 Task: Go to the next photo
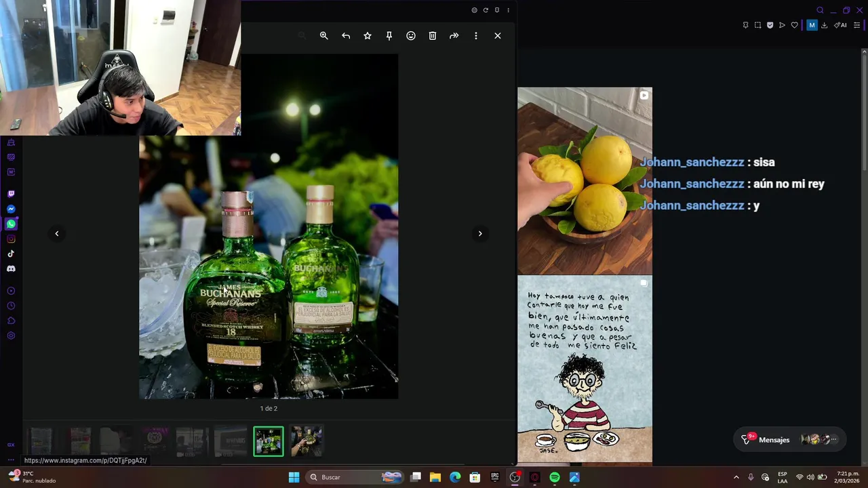(x=480, y=234)
